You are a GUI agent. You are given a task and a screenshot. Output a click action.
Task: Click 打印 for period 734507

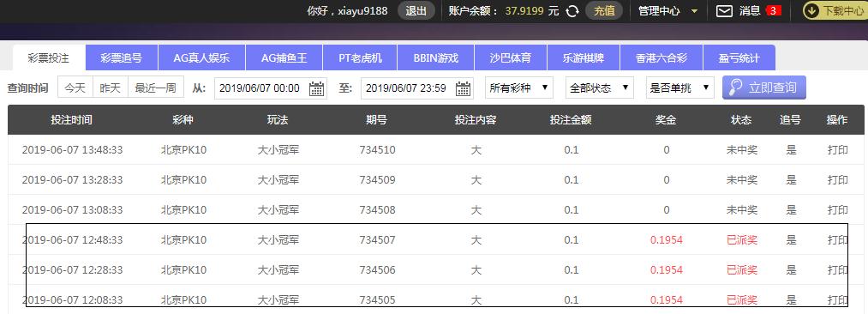(837, 240)
